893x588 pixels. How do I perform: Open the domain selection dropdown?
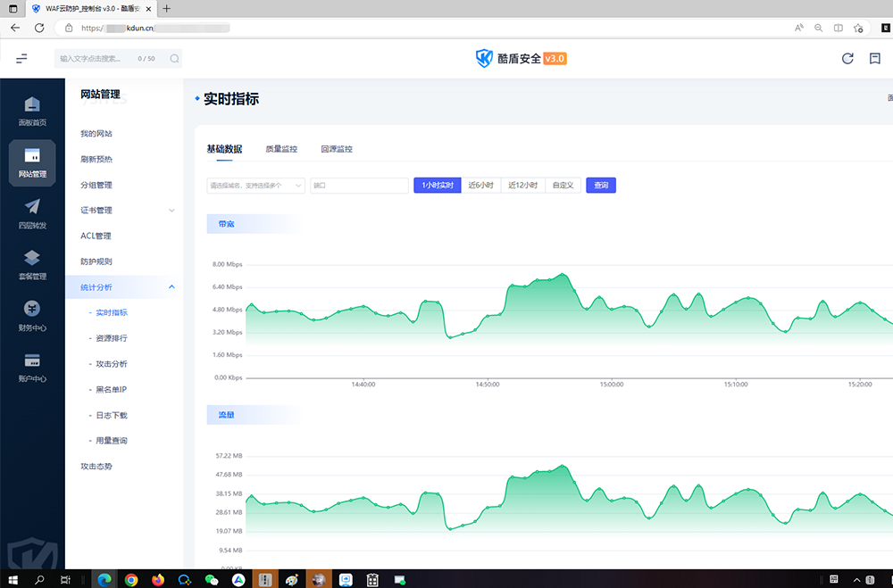(x=255, y=186)
